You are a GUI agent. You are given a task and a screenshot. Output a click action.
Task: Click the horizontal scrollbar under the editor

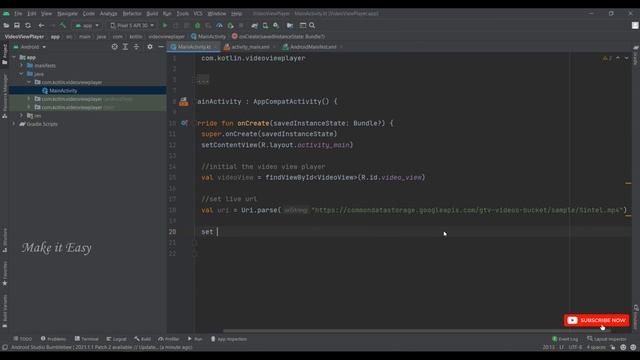point(416,331)
